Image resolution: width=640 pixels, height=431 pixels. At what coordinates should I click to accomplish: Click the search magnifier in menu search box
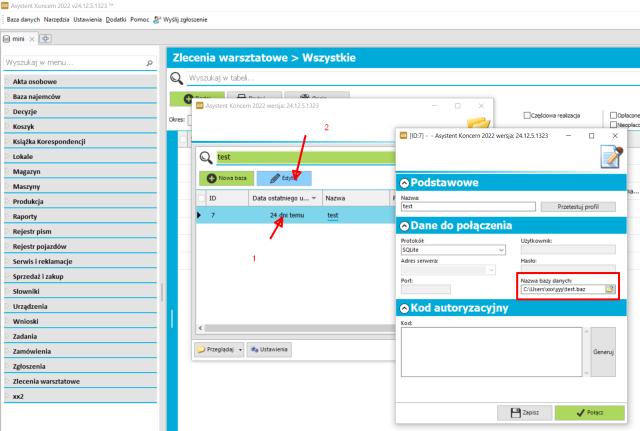(x=149, y=63)
